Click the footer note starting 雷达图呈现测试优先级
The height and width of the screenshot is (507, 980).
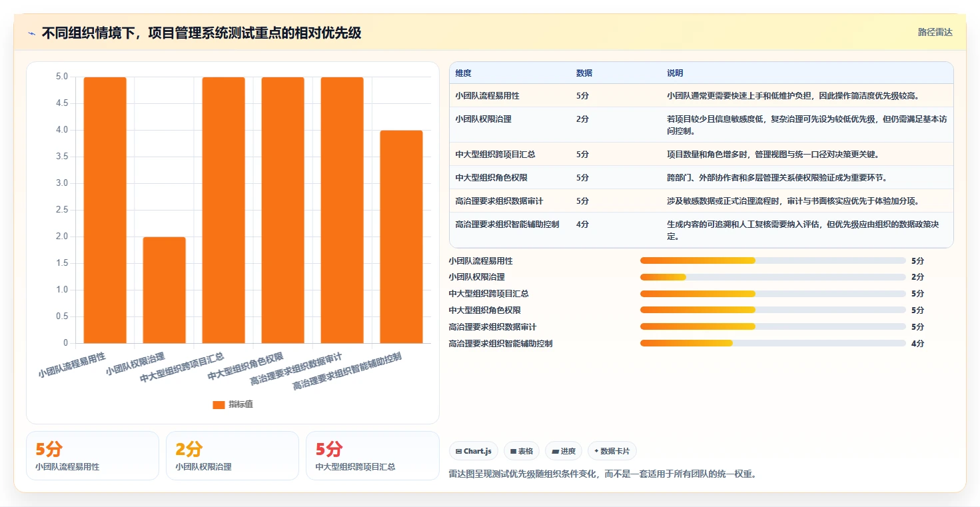[x=603, y=474]
